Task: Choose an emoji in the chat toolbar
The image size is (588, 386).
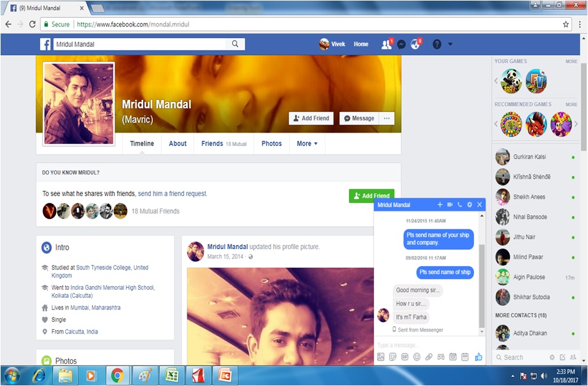Action: coord(417,357)
